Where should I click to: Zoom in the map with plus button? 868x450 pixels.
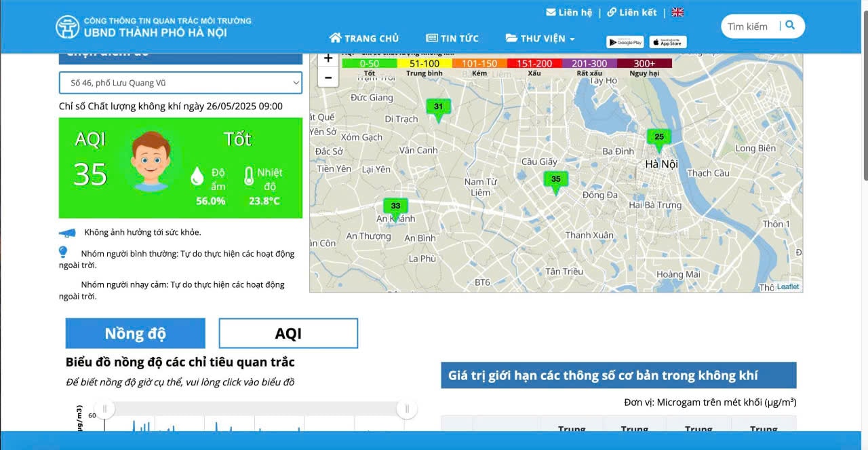(x=328, y=58)
